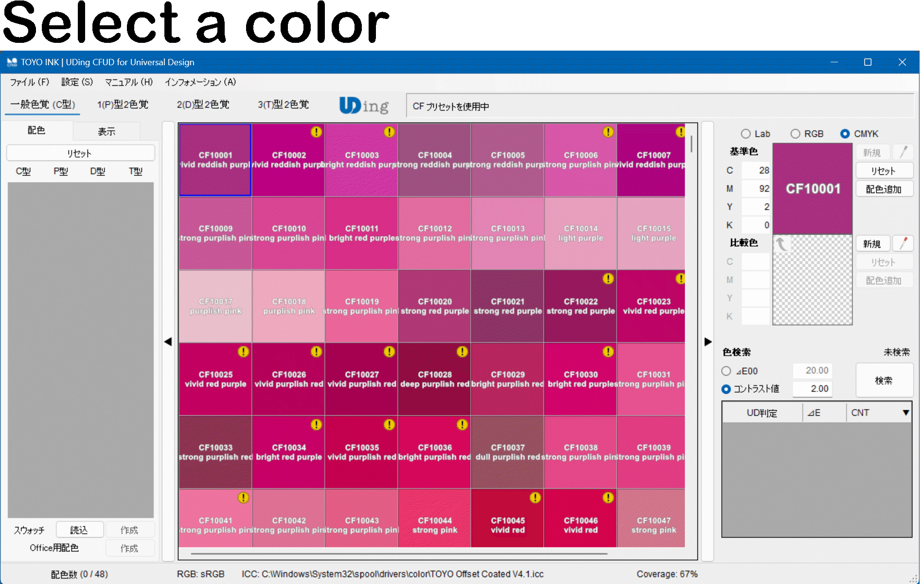
Task: Click the UDing logo in the toolbar
Action: 364,105
